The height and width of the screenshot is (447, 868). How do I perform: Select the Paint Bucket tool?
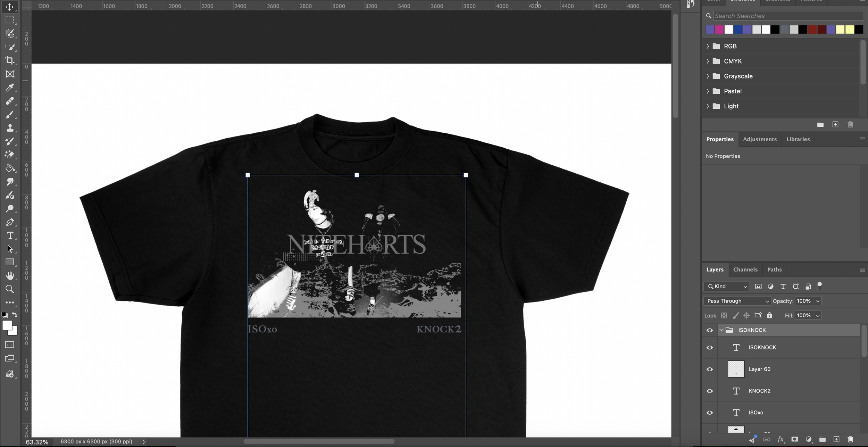pyautogui.click(x=10, y=168)
